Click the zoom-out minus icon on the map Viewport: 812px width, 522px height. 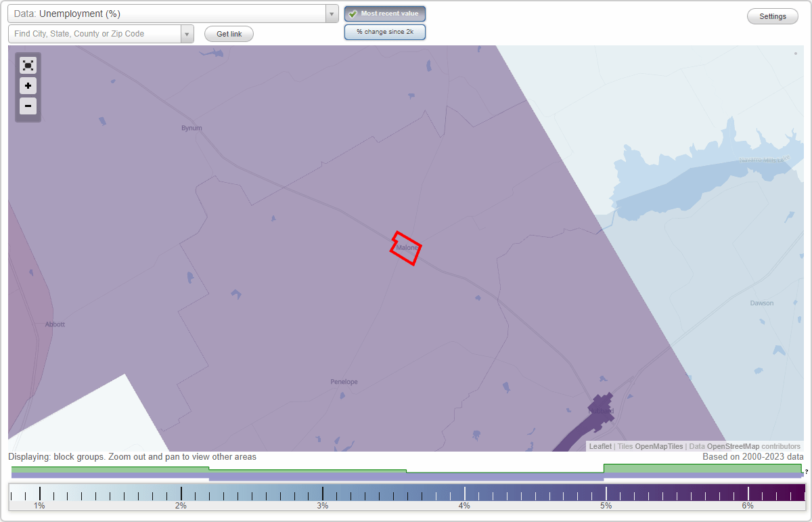pyautogui.click(x=28, y=106)
